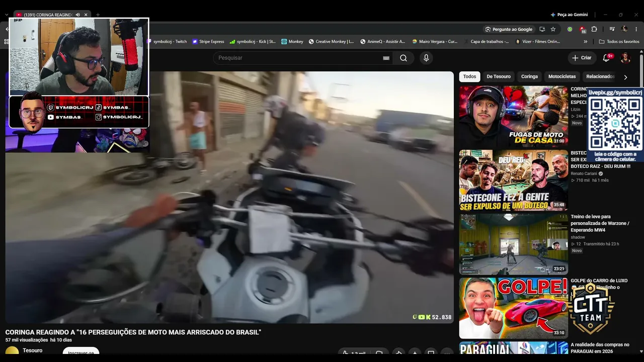
Task: Show more bookmarks with the double chevron
Action: 585,42
